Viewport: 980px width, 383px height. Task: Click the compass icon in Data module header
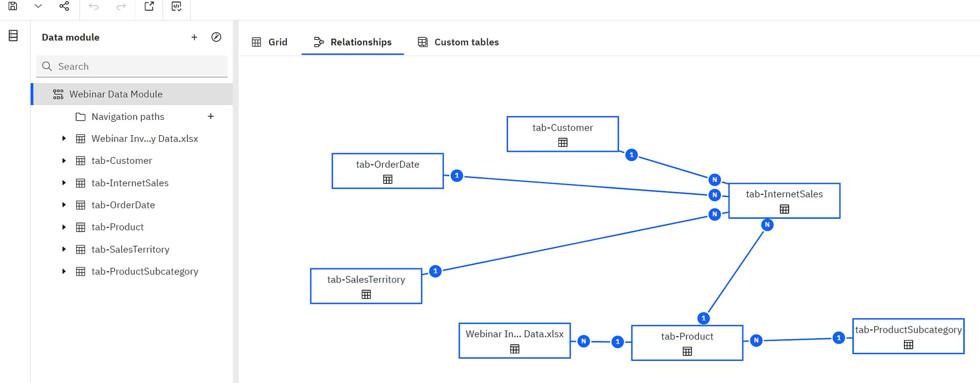[x=216, y=37]
